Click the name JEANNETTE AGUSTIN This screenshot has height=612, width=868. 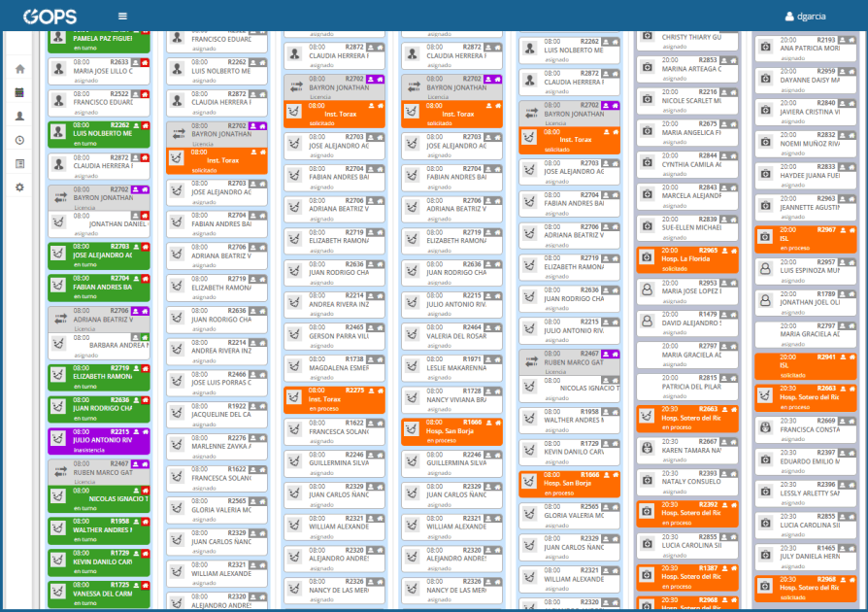click(810, 207)
